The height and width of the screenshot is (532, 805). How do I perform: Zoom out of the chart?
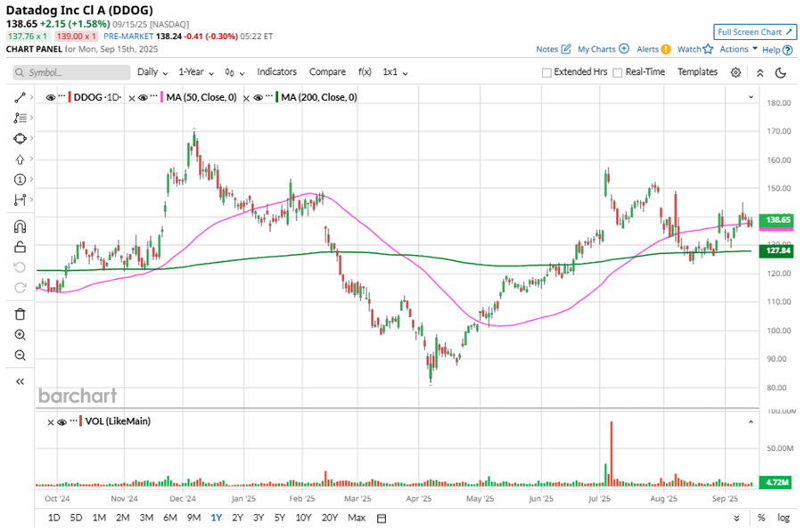point(20,355)
